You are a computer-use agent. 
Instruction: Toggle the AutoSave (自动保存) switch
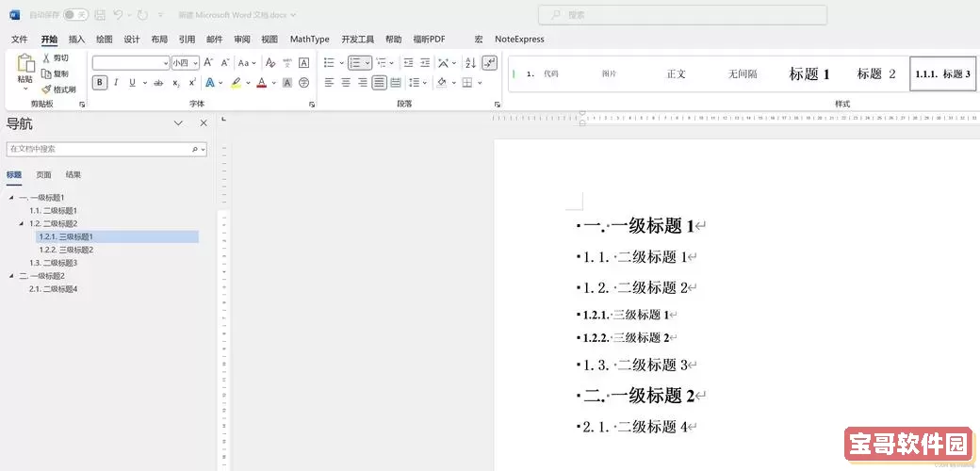[75, 14]
